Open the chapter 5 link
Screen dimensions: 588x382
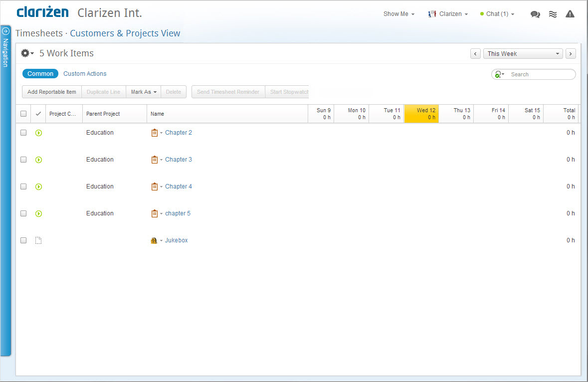click(178, 213)
